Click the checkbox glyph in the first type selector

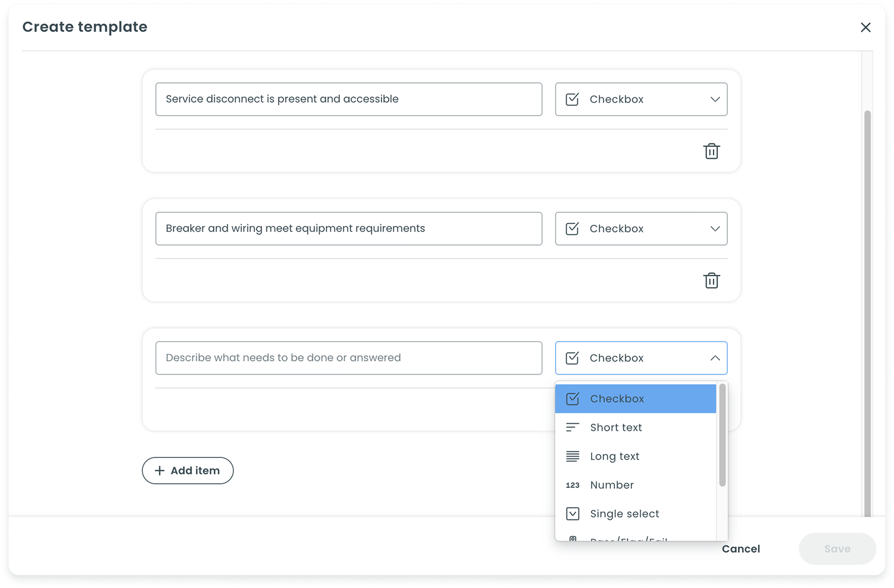[571, 99]
